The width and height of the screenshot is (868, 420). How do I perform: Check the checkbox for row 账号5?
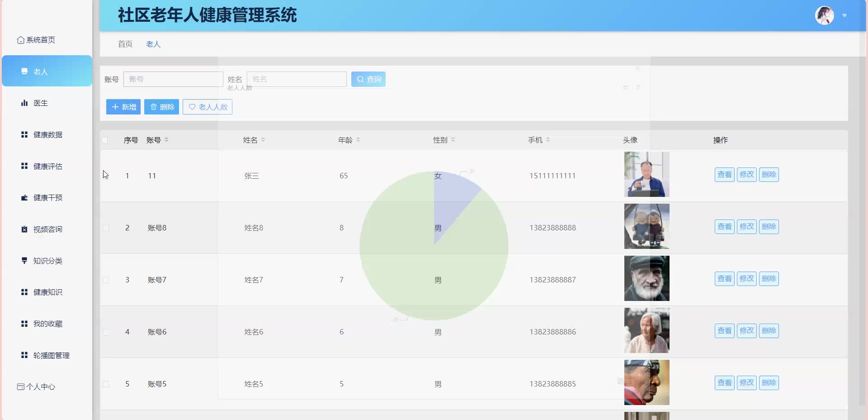click(106, 384)
